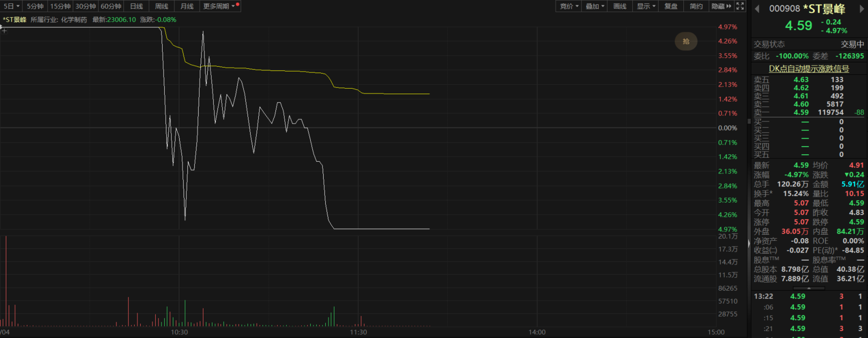The height and width of the screenshot is (338, 868).
Task: Go to previous stock using left arrow
Action: 757,9
